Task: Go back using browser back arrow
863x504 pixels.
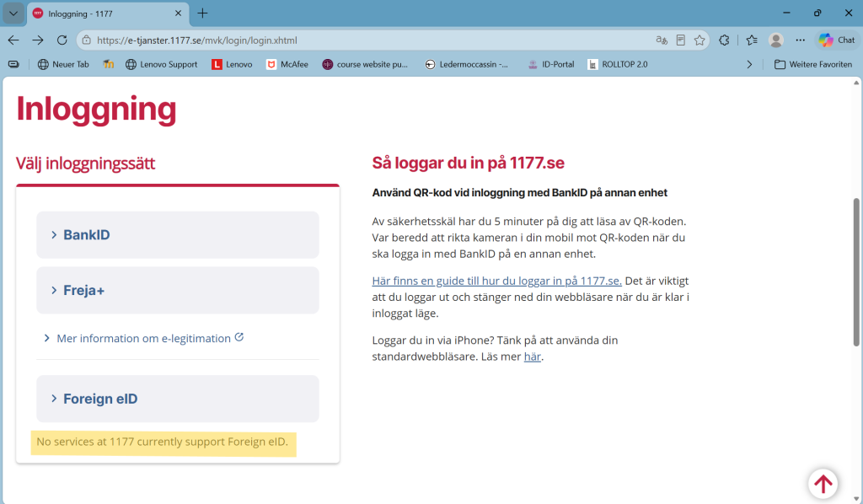Action: pos(13,40)
